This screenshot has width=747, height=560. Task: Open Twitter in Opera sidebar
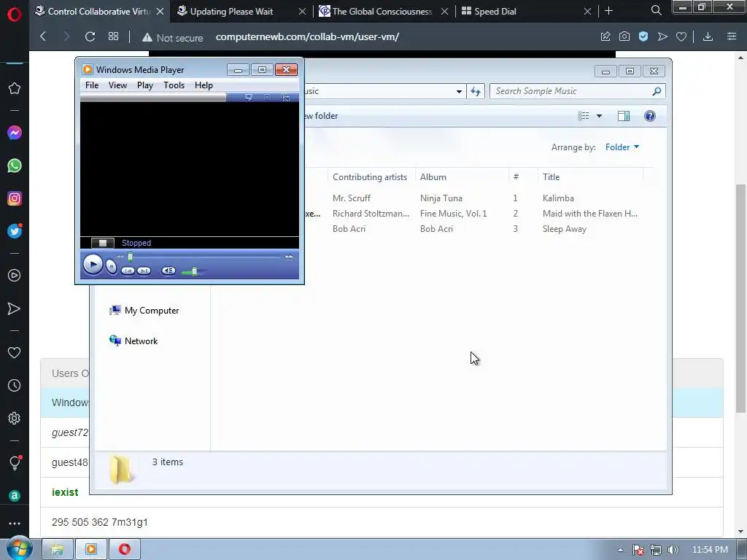click(15, 231)
